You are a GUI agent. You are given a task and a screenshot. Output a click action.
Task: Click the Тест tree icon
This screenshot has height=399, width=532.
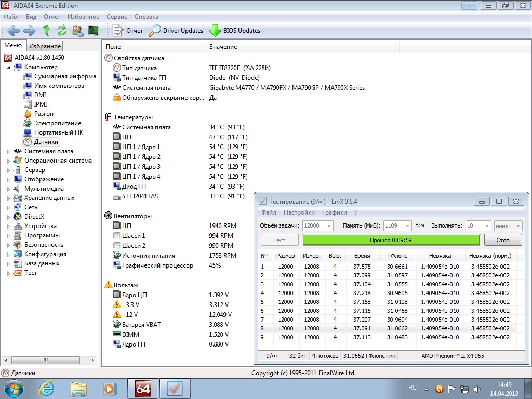[18, 273]
